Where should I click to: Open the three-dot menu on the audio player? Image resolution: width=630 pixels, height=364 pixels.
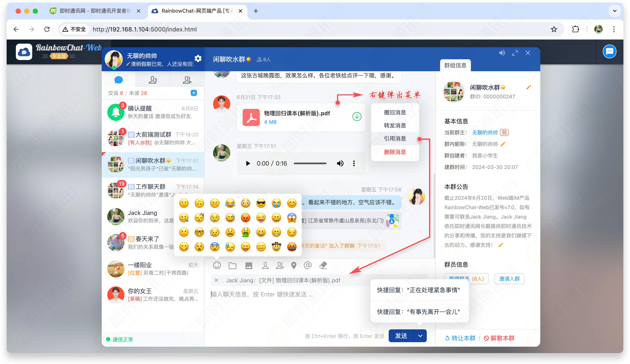[354, 163]
